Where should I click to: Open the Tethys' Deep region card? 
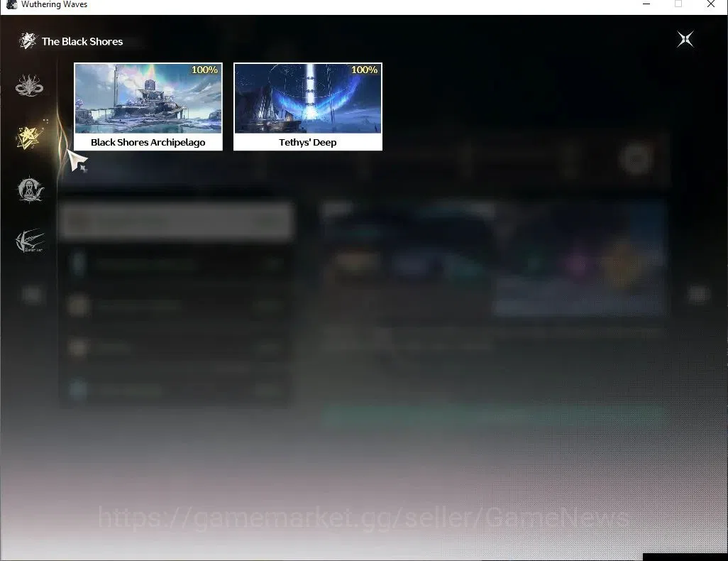pos(308,107)
